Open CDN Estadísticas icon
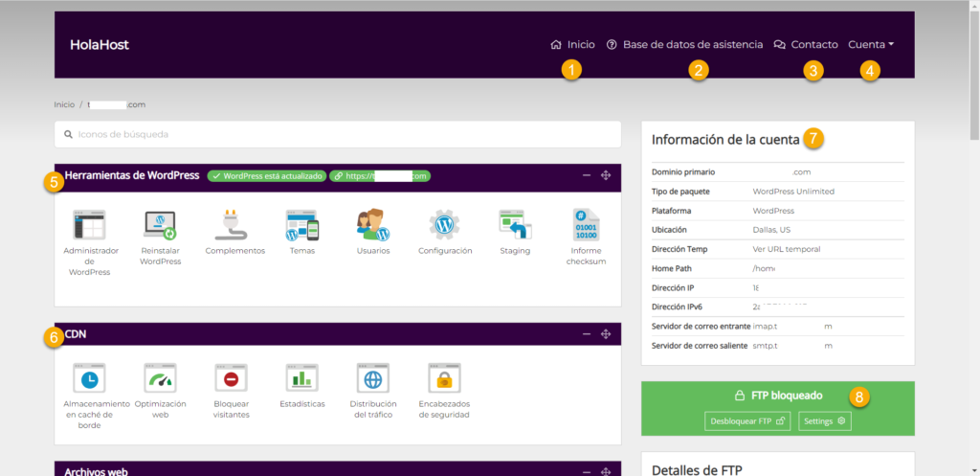 (302, 378)
